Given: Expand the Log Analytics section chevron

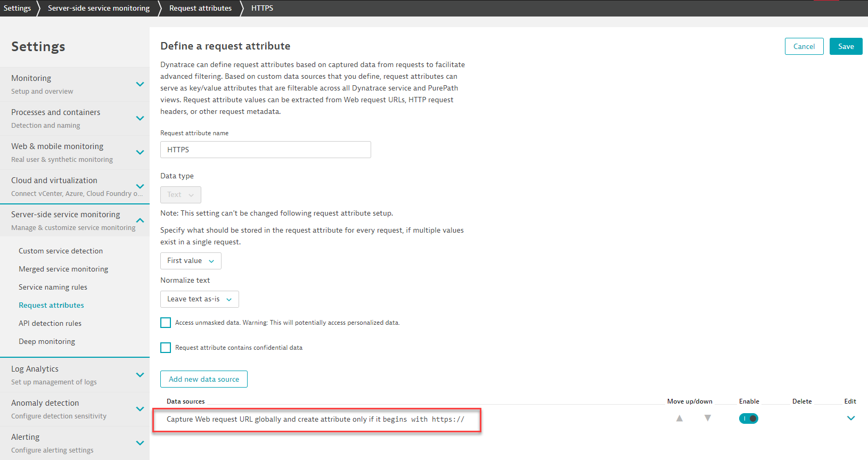Looking at the screenshot, I should [140, 375].
